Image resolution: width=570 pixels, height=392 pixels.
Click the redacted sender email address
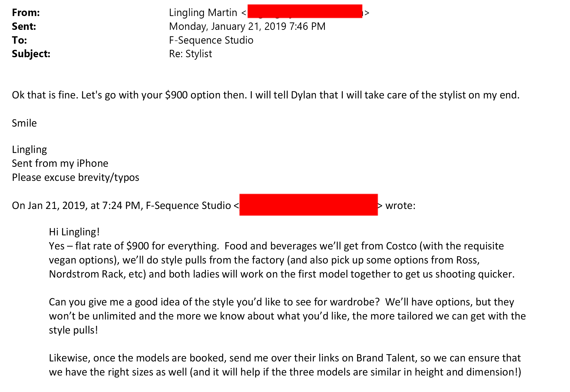pos(305,11)
